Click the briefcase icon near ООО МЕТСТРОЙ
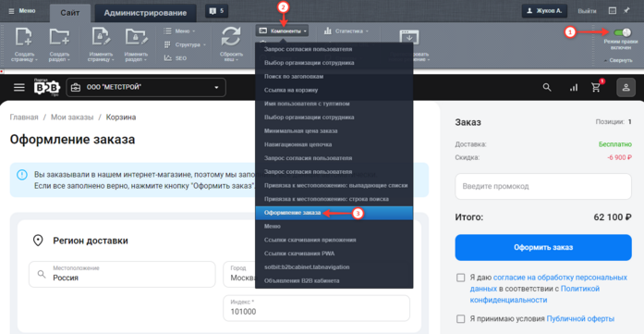The width and height of the screenshot is (644, 334). (x=76, y=88)
